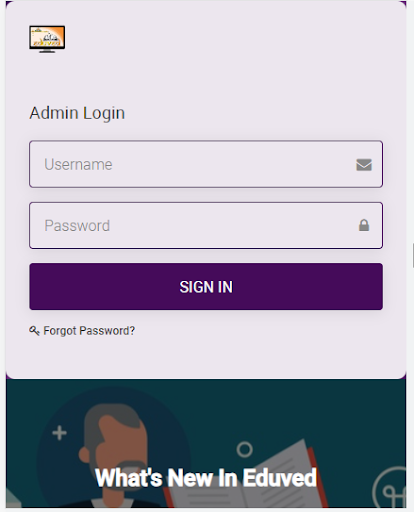Screen dimensions: 414x512
Task: Click the Username placeholder text
Action: coord(78,165)
